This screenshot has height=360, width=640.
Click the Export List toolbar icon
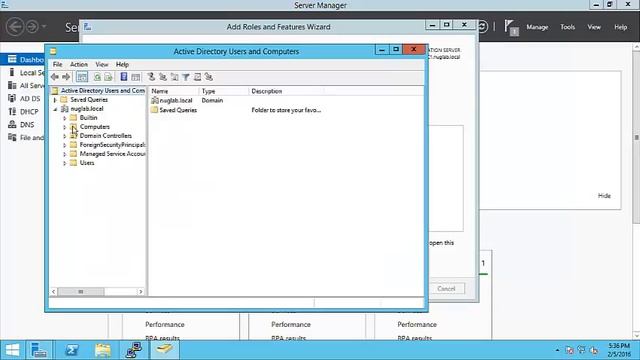(x=108, y=77)
